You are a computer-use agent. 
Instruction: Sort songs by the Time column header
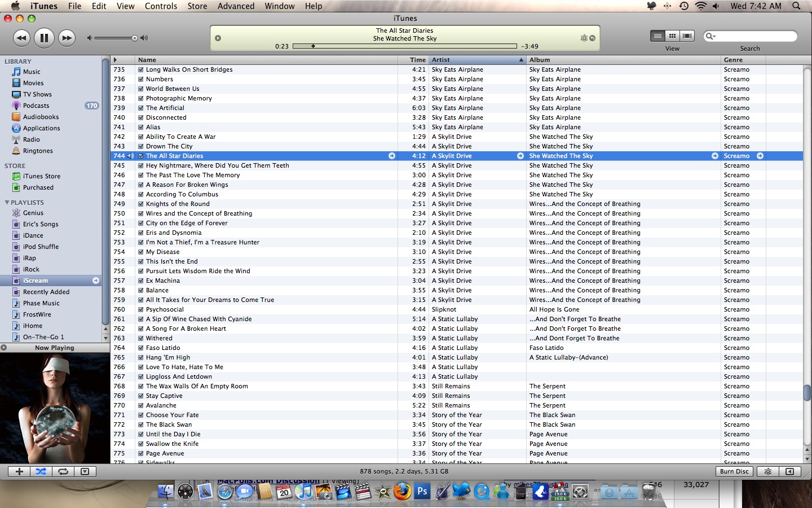413,60
